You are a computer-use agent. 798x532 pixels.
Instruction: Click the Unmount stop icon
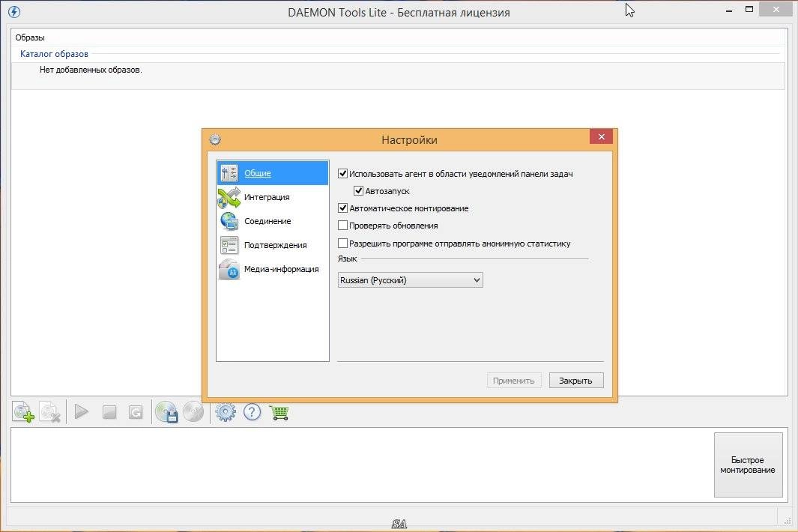[109, 412]
